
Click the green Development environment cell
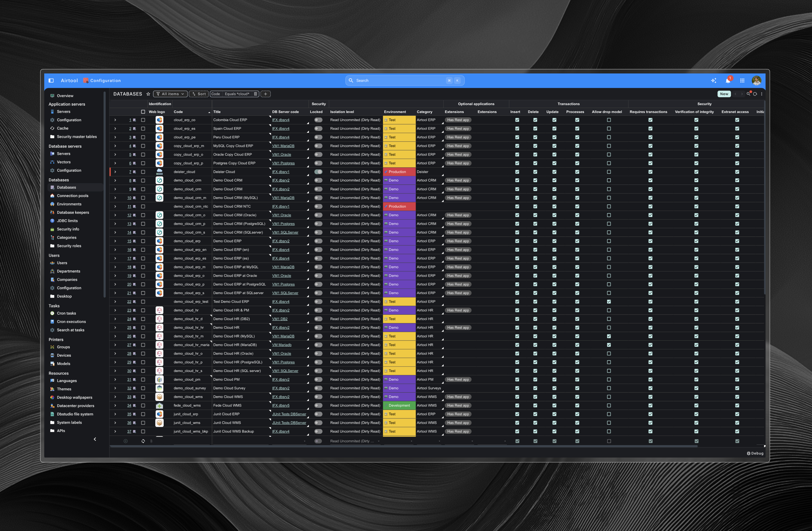tap(399, 406)
